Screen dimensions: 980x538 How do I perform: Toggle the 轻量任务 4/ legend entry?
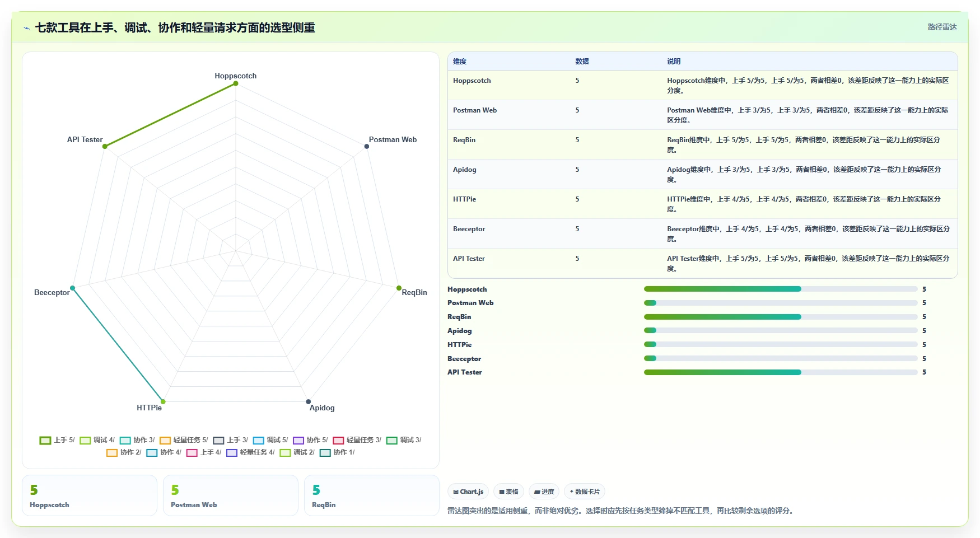coord(250,452)
